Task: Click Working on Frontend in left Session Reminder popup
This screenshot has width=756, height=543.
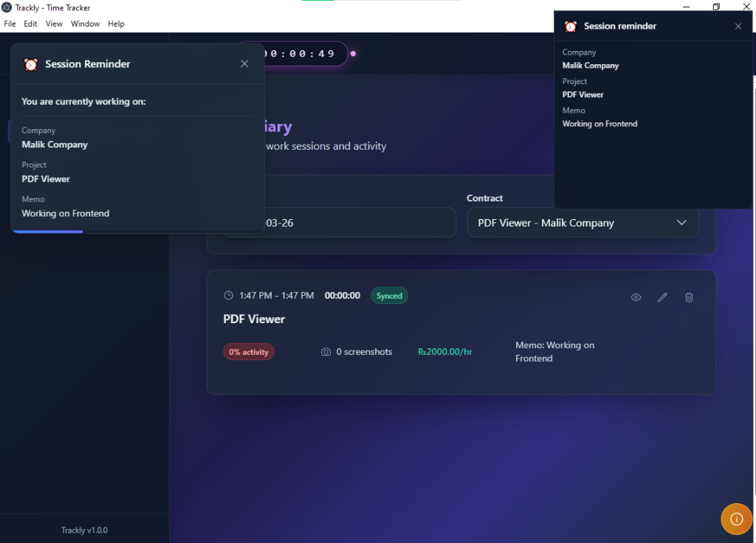Action: coord(66,213)
